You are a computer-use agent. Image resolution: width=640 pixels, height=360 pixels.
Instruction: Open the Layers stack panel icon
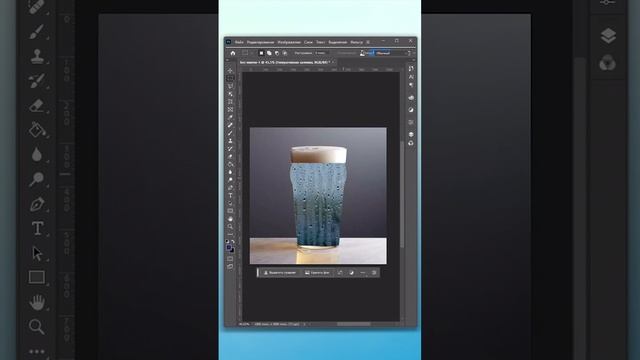(411, 134)
